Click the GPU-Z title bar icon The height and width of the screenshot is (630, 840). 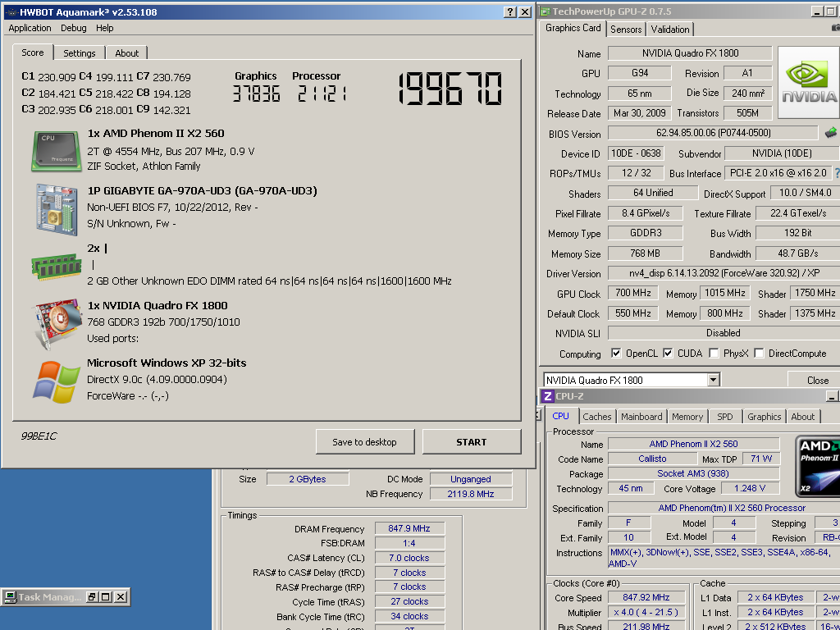(545, 11)
